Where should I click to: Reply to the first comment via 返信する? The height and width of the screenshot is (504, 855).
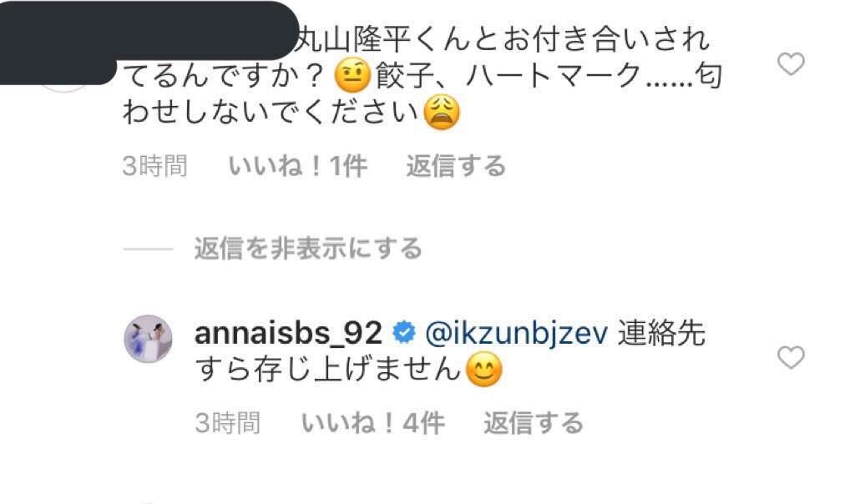click(x=456, y=166)
